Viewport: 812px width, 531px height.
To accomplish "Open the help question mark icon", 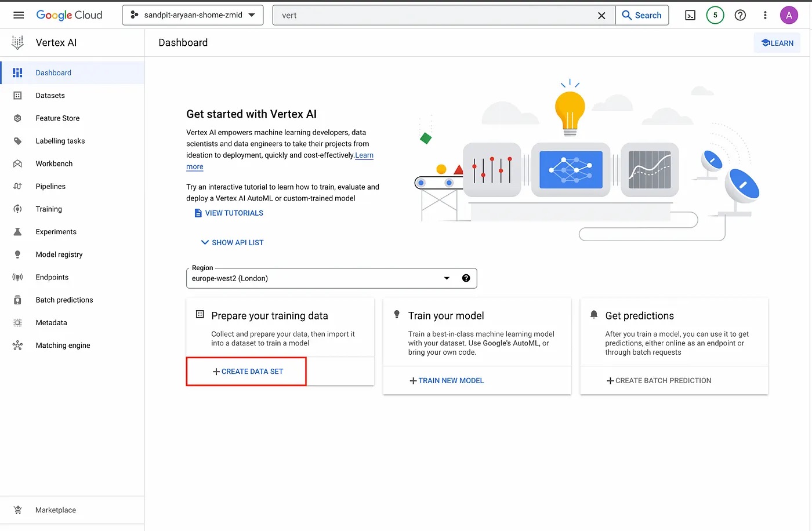I will 740,15.
